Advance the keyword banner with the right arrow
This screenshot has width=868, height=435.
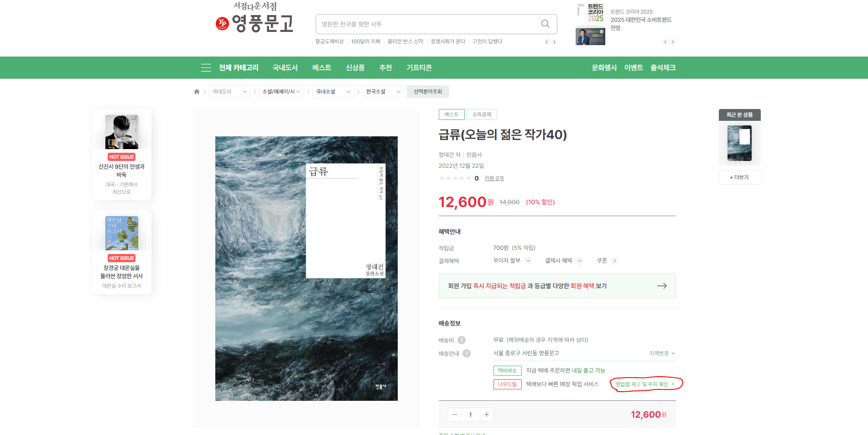click(x=554, y=41)
